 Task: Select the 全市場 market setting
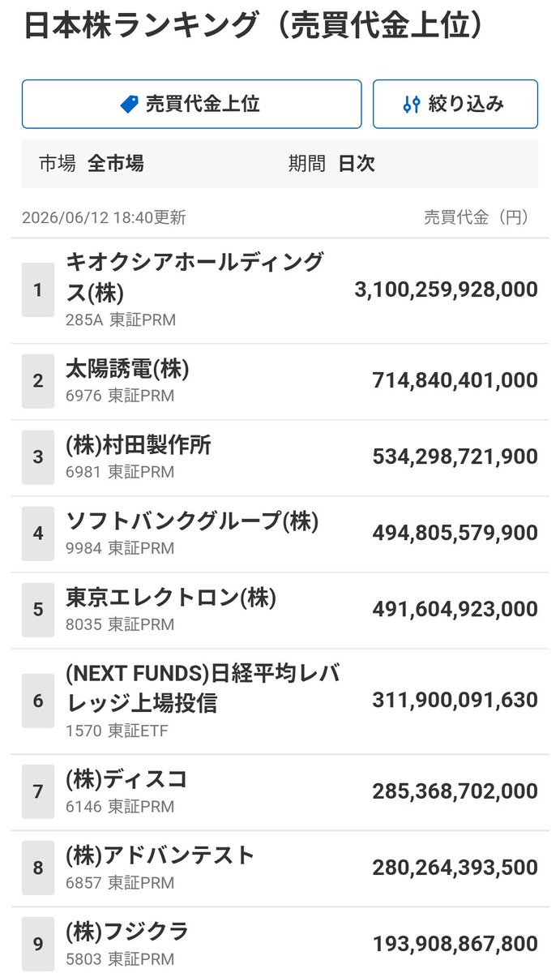(115, 163)
